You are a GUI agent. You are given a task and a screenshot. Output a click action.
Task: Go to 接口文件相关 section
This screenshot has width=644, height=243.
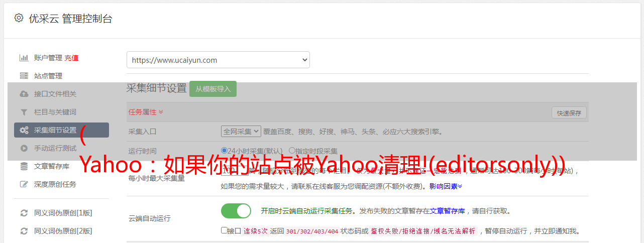click(x=55, y=94)
